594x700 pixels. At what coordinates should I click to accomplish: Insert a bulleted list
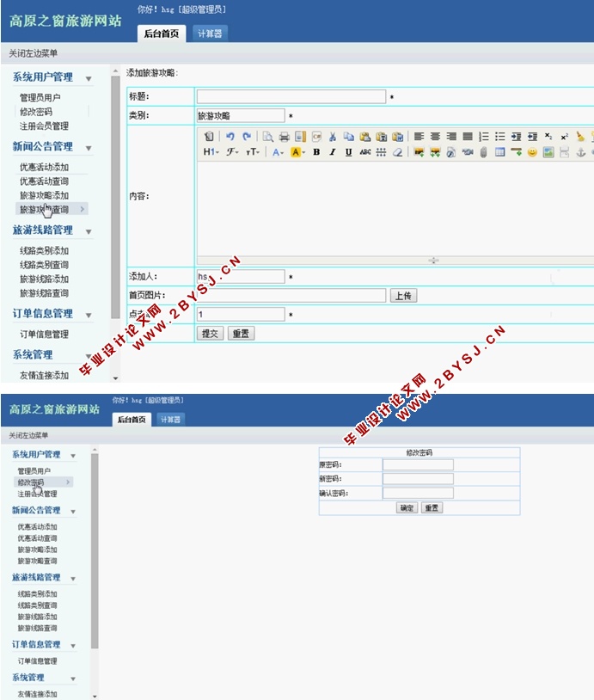499,136
